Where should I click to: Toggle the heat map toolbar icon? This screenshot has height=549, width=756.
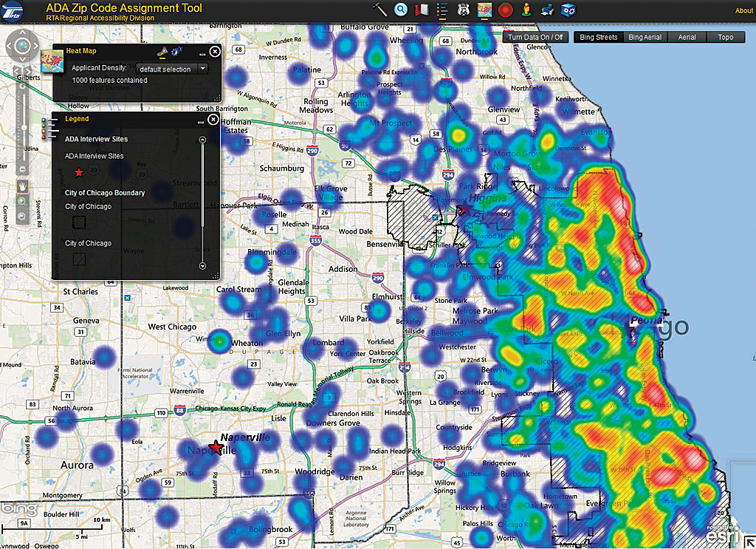pos(484,10)
